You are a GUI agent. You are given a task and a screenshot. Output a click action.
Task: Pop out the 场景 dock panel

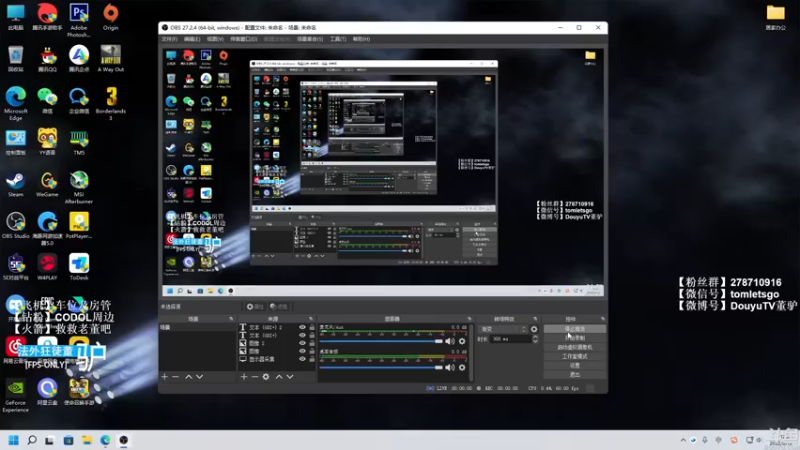pyautogui.click(x=231, y=319)
